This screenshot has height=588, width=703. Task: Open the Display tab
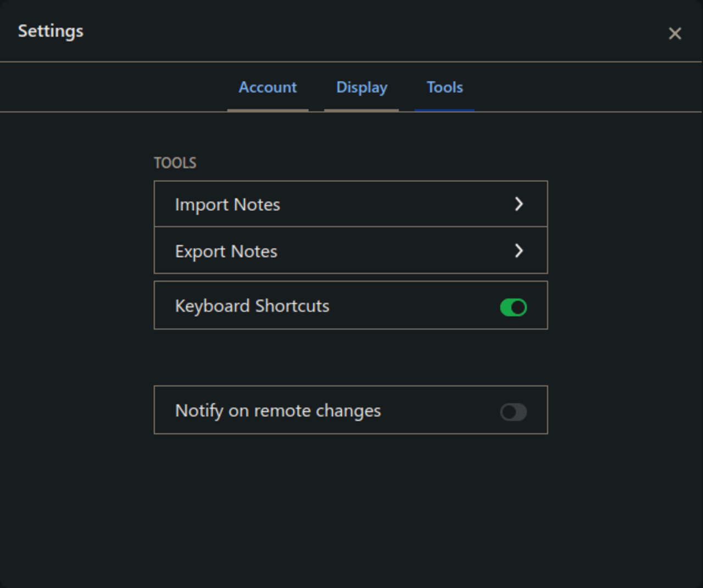361,87
